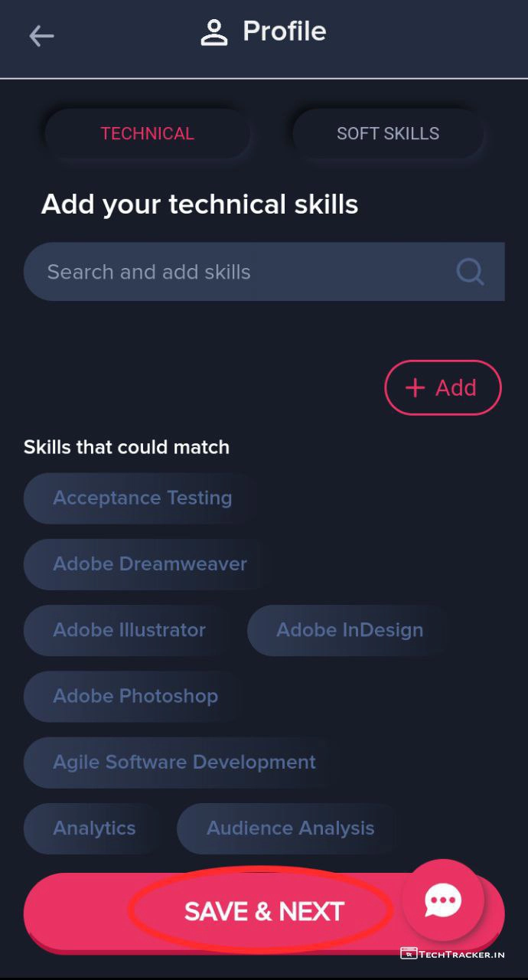Click the TechTracker.in watermark logo
Viewport: 528px width, 980px height.
[x=452, y=954]
